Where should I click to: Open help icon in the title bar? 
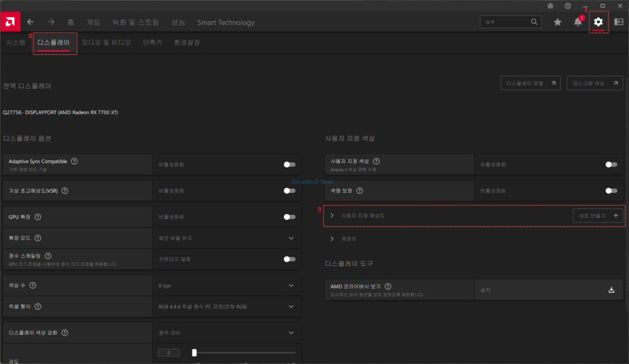point(568,6)
